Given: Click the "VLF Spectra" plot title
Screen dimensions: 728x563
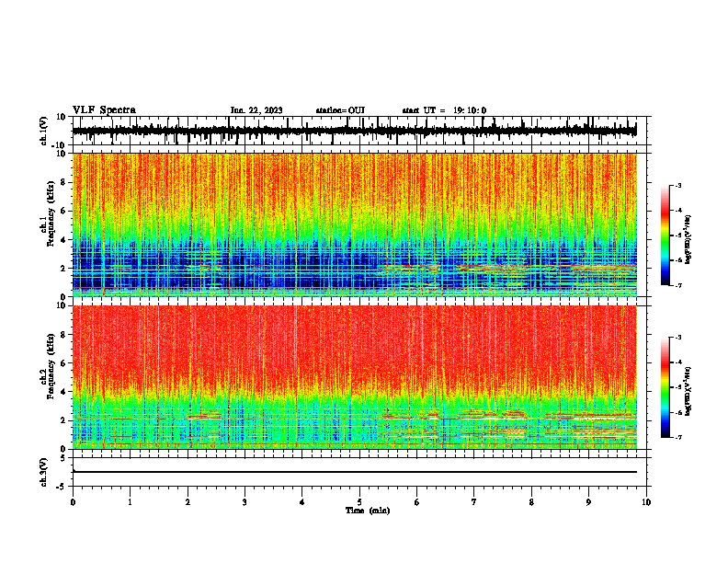Looking at the screenshot, I should [104, 110].
